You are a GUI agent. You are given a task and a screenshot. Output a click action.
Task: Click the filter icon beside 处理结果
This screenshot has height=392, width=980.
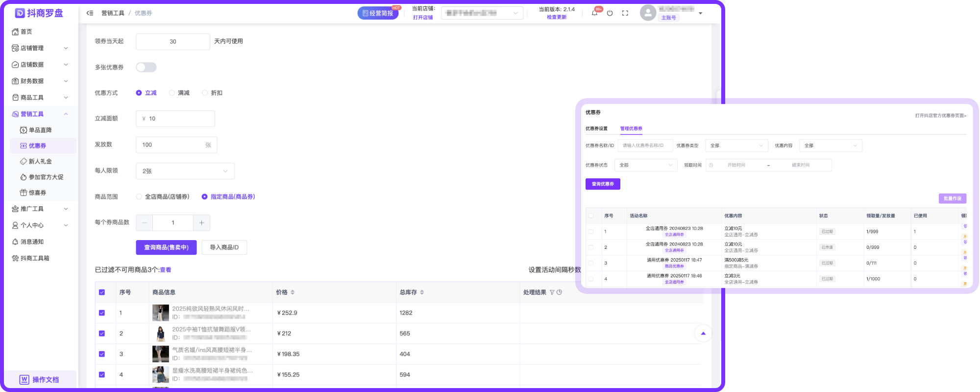coord(552,293)
